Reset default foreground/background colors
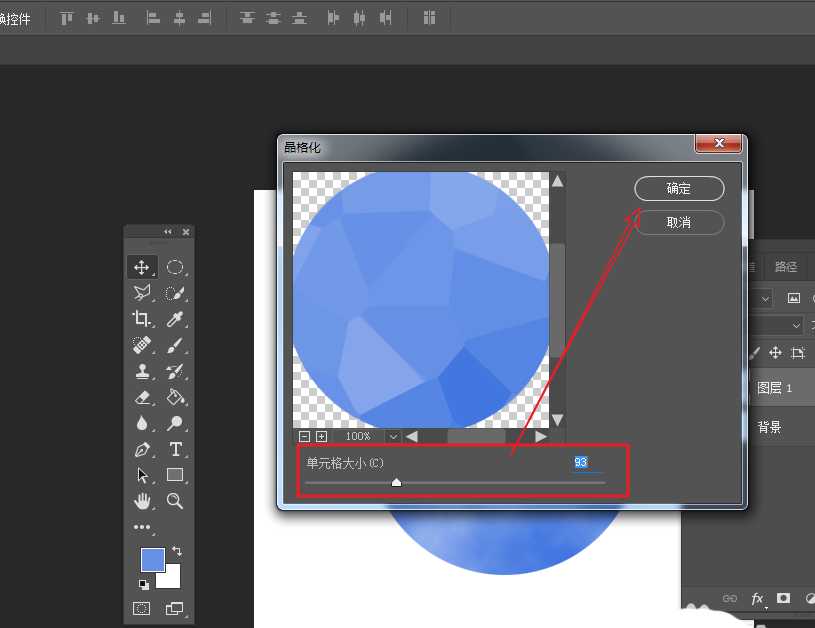Image resolution: width=815 pixels, height=628 pixels. (142, 584)
